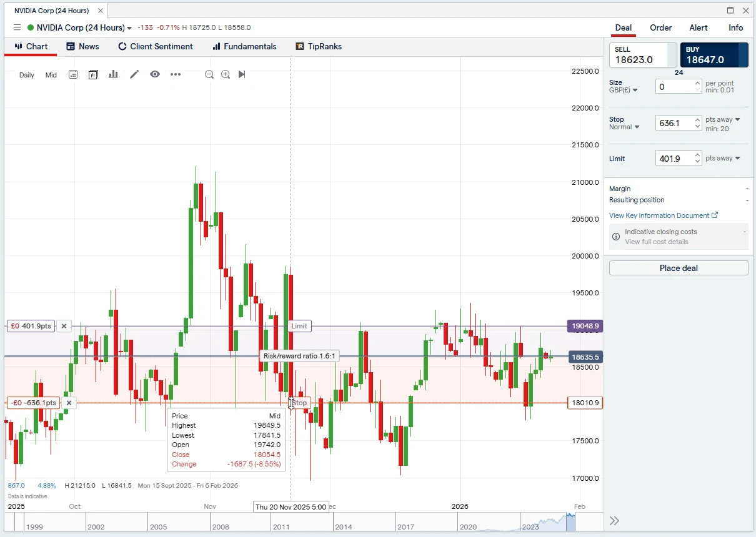Change the Daily timeframe selector

pyautogui.click(x=27, y=75)
